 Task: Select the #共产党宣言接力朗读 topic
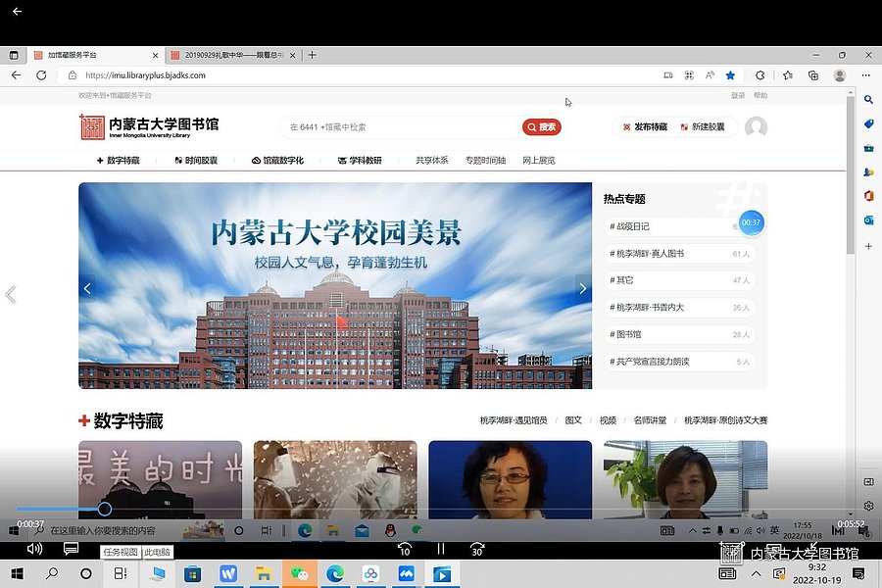(679, 362)
